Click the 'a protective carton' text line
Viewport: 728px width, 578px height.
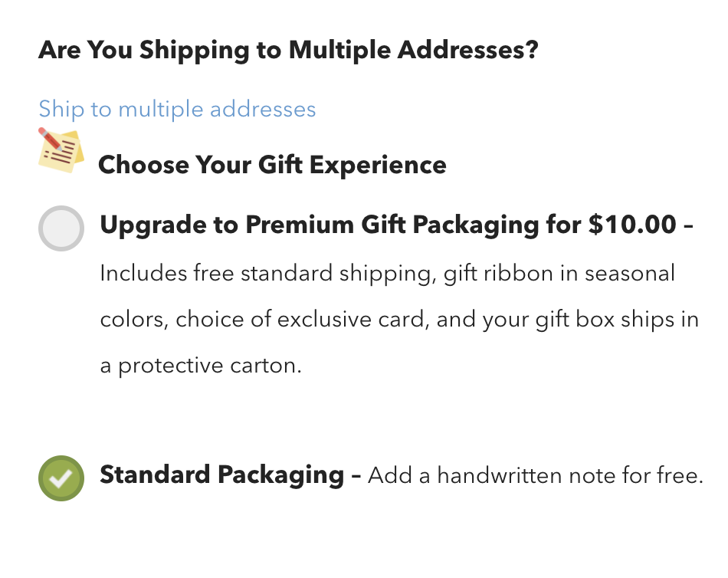201,365
